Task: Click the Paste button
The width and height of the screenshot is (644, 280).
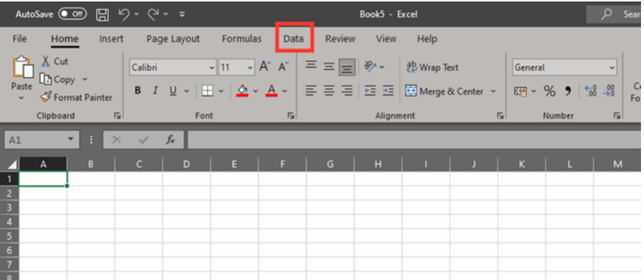Action: click(21, 78)
